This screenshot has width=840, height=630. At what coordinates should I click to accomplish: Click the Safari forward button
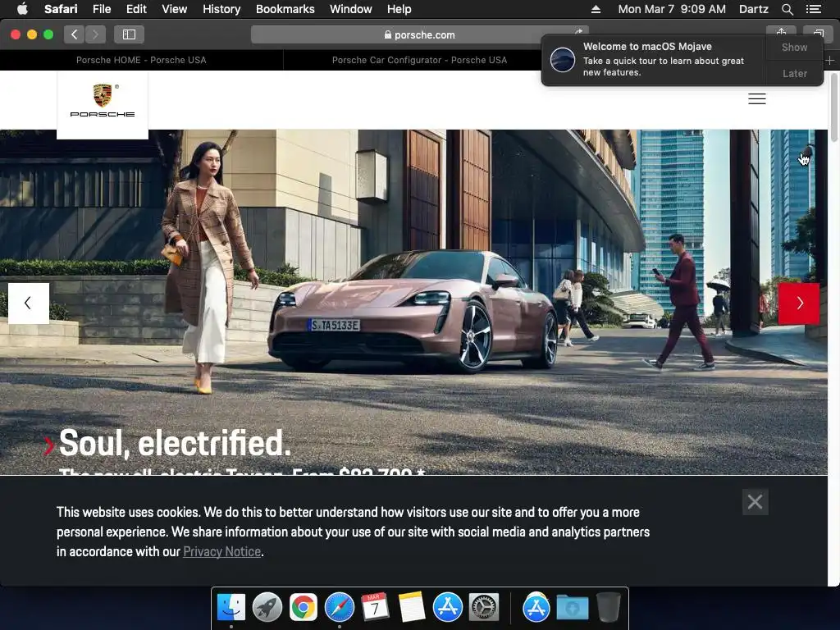(x=95, y=34)
